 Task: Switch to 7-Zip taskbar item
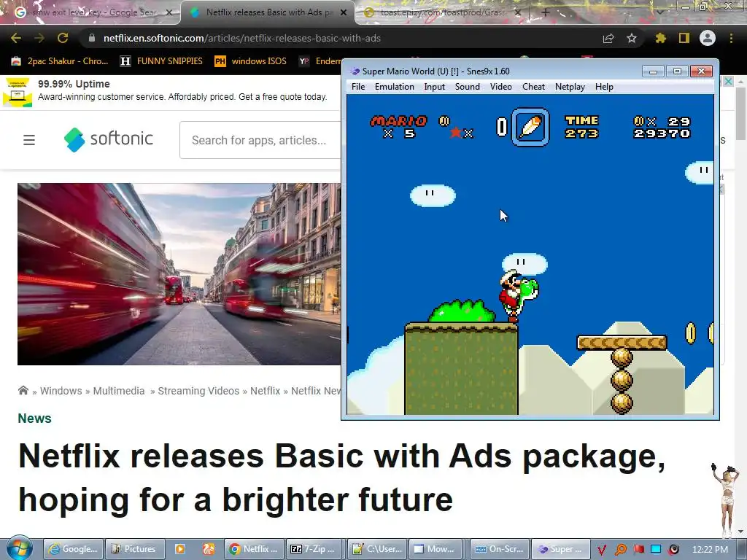click(x=314, y=549)
